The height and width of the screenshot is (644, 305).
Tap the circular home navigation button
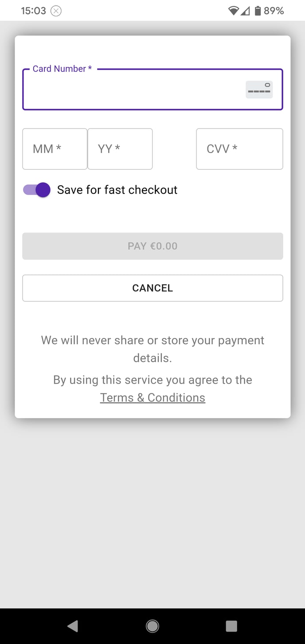click(152, 626)
